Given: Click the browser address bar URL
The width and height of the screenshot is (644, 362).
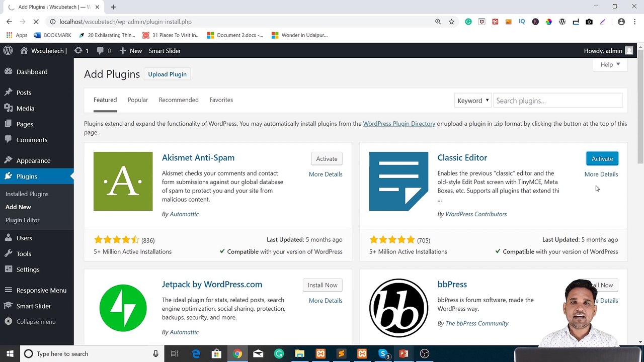Looking at the screenshot, I should point(125,22).
